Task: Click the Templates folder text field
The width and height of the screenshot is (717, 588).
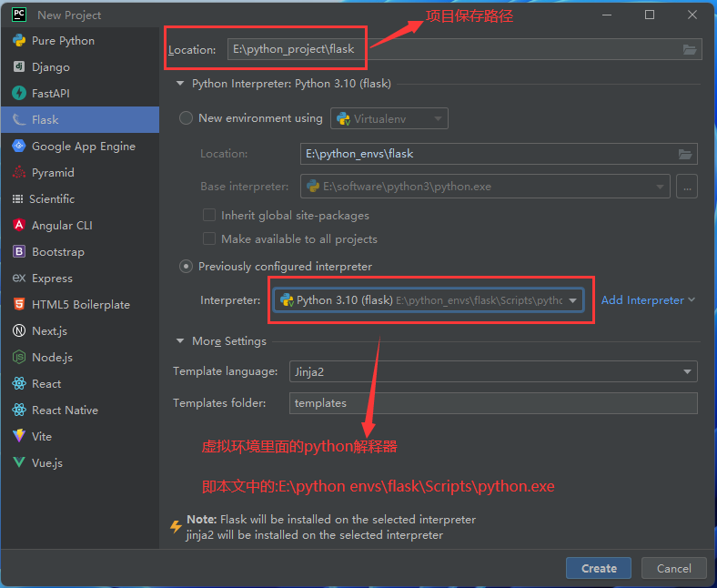Action: point(493,403)
